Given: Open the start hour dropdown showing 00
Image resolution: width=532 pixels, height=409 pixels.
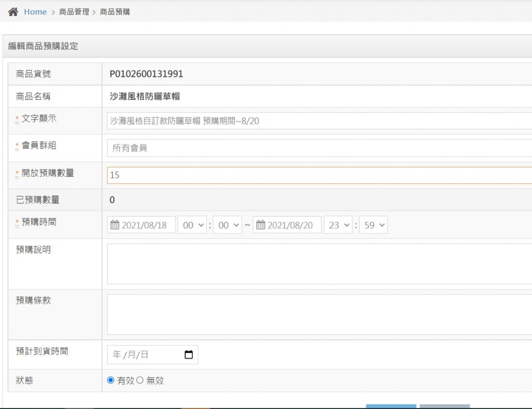Looking at the screenshot, I should click(x=192, y=225).
